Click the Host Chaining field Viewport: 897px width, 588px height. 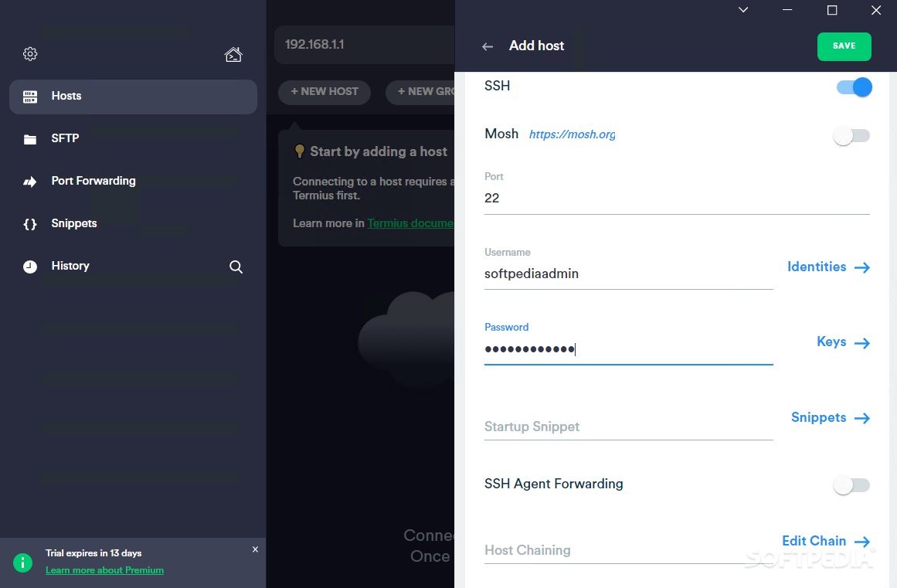pyautogui.click(x=628, y=550)
